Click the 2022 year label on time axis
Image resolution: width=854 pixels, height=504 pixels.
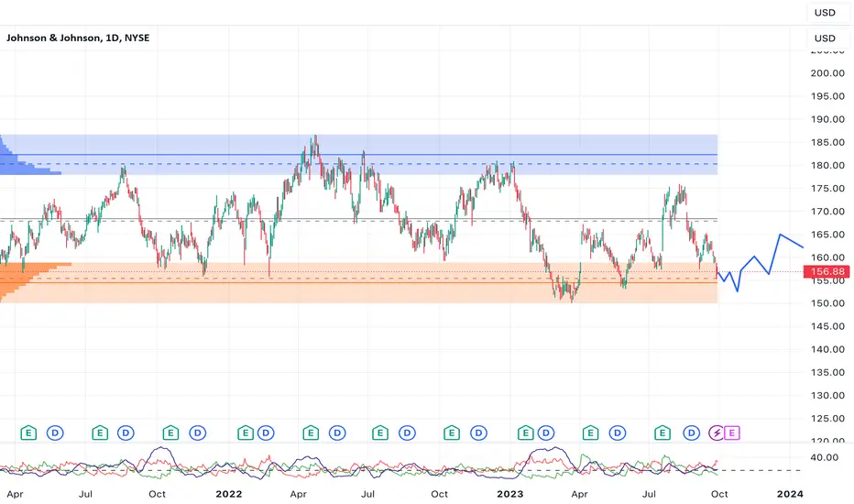tap(229, 494)
